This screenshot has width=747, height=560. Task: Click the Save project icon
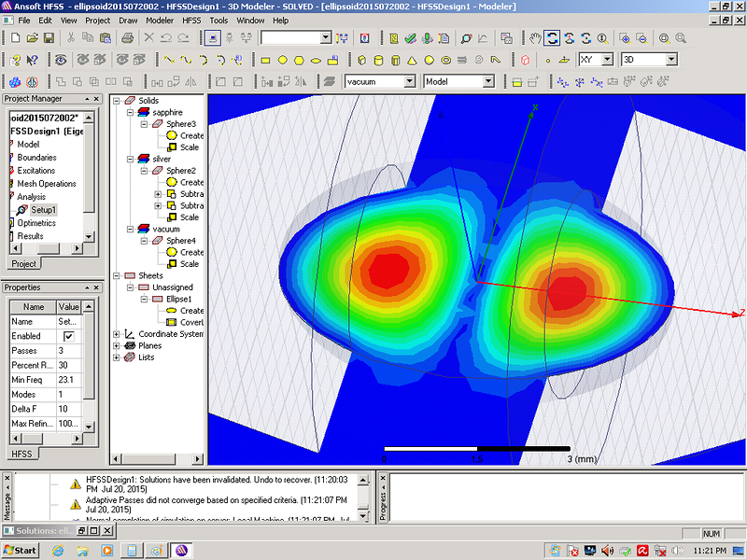pyautogui.click(x=47, y=38)
